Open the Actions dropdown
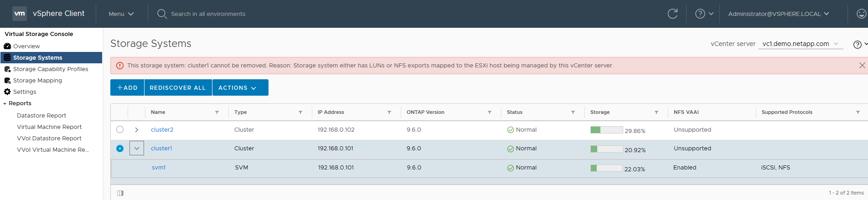Viewport: 868px width, 200px height. (x=240, y=87)
